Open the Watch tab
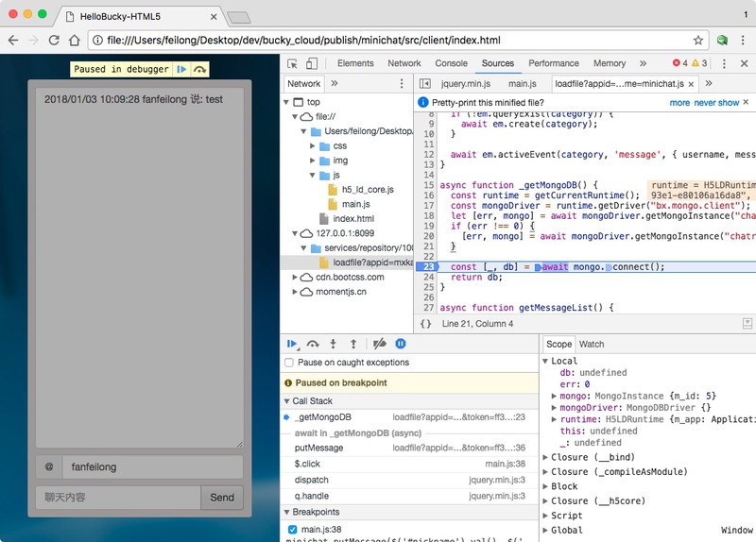This screenshot has width=756, height=542. click(x=592, y=344)
